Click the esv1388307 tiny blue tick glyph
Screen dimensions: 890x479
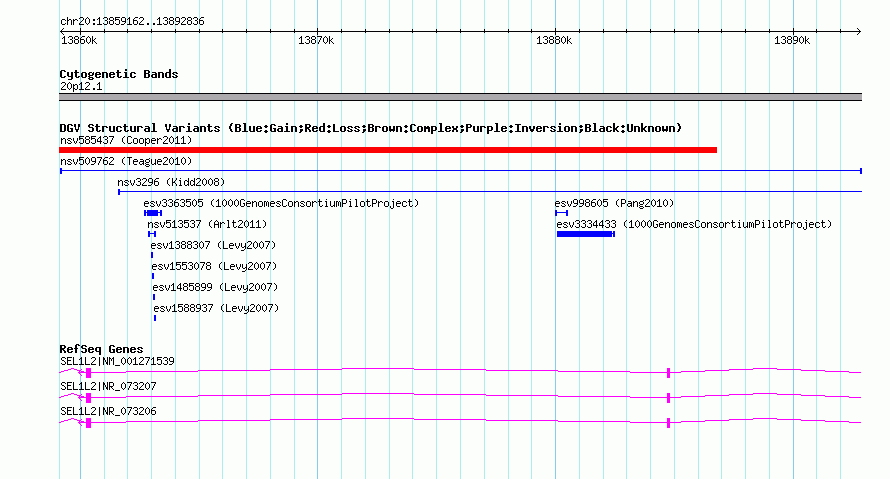click(x=152, y=255)
